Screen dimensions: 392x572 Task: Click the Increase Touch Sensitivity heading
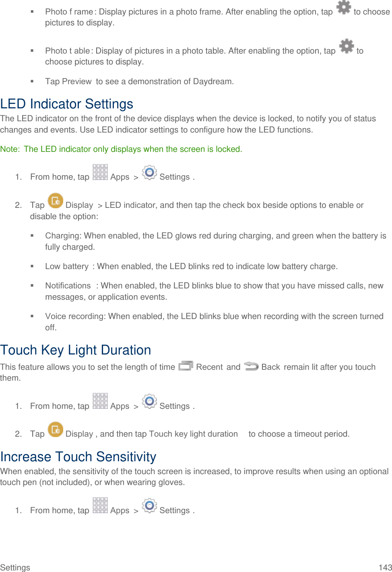click(x=78, y=457)
